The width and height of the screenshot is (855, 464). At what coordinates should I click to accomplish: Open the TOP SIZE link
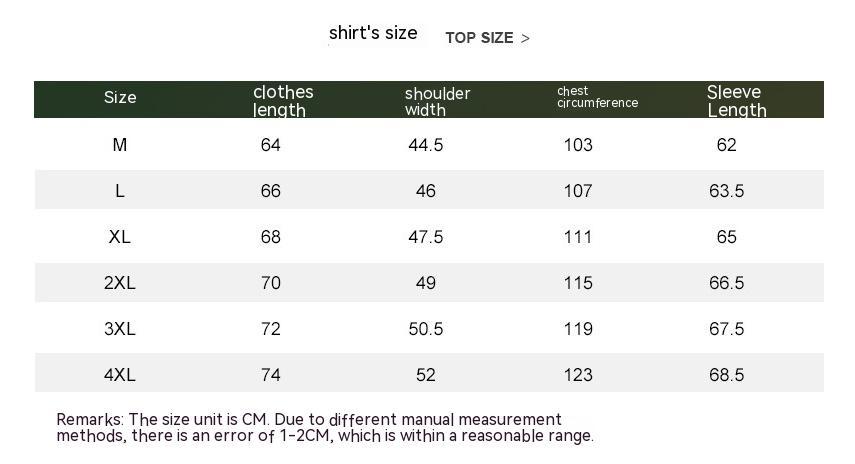(x=479, y=38)
